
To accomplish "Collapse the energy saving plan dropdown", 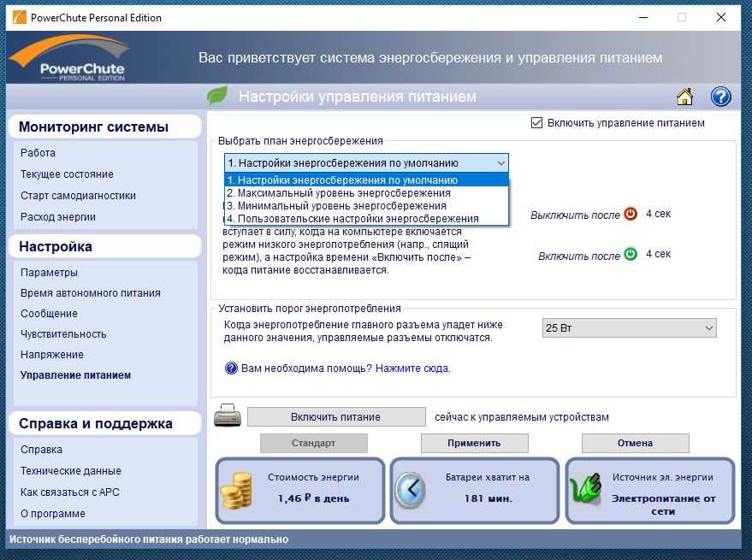I will tap(500, 162).
